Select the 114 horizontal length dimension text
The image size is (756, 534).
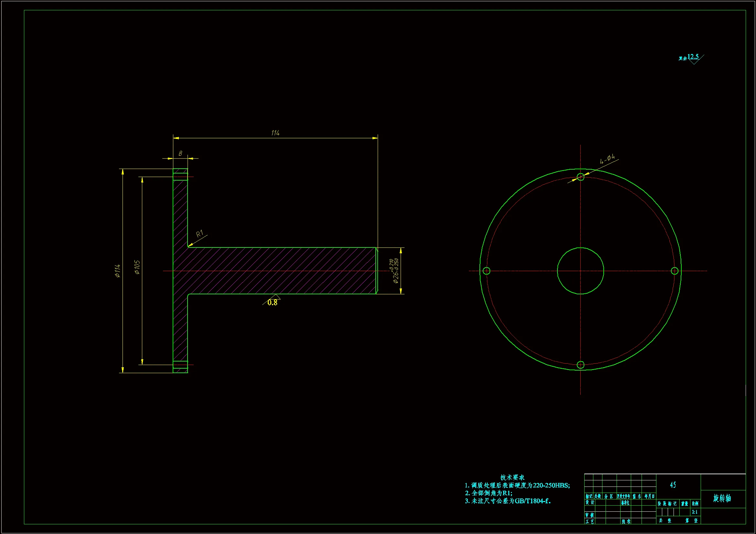(x=275, y=133)
